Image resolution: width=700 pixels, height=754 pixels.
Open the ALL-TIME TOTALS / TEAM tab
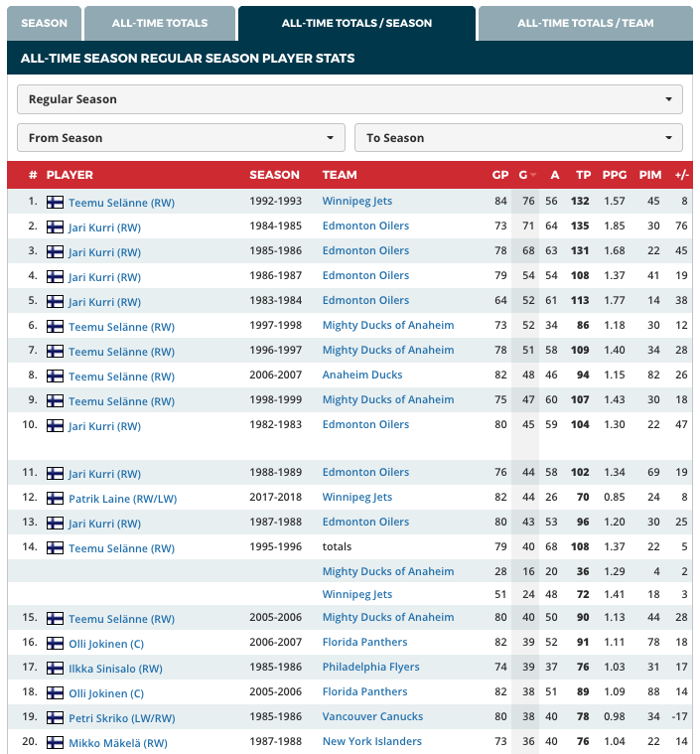(x=585, y=23)
